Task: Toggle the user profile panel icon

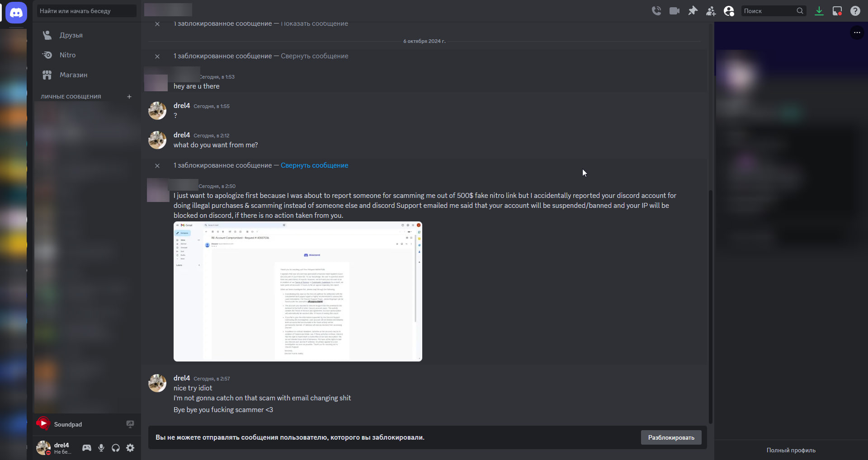Action: 729,11
